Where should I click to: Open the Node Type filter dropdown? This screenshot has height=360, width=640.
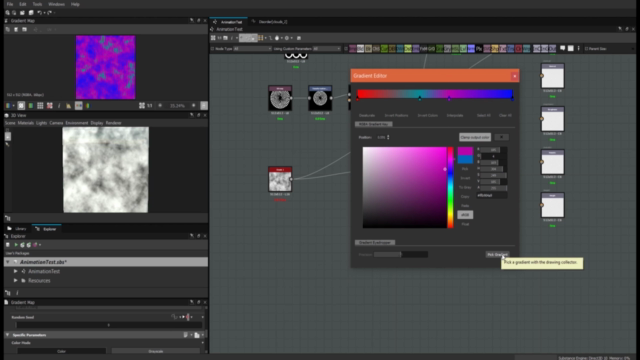252,49
